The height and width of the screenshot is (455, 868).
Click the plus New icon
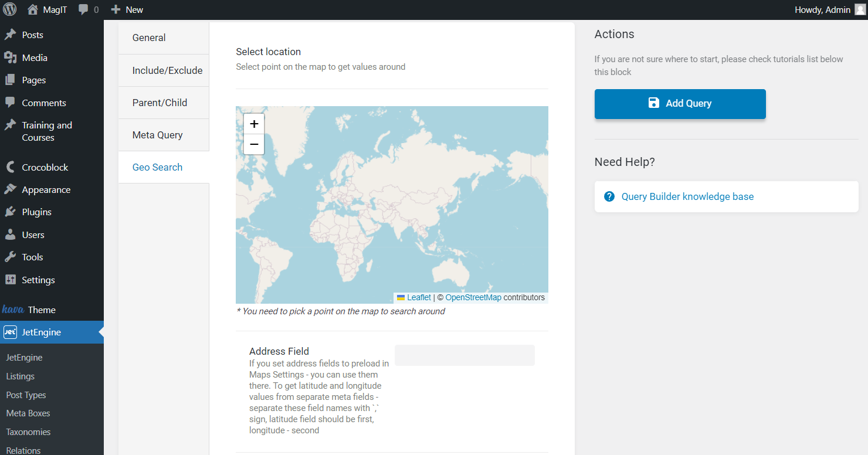click(116, 9)
